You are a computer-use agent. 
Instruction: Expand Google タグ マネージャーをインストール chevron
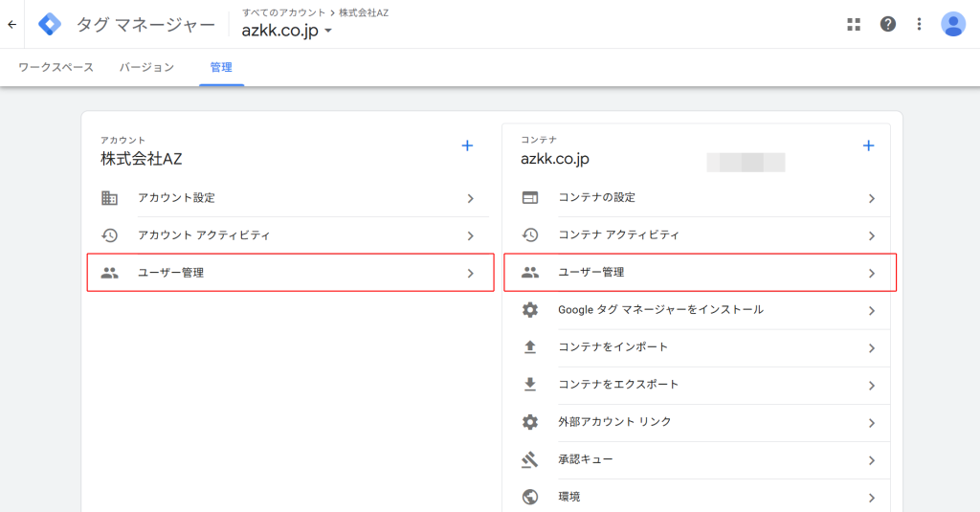coord(871,311)
